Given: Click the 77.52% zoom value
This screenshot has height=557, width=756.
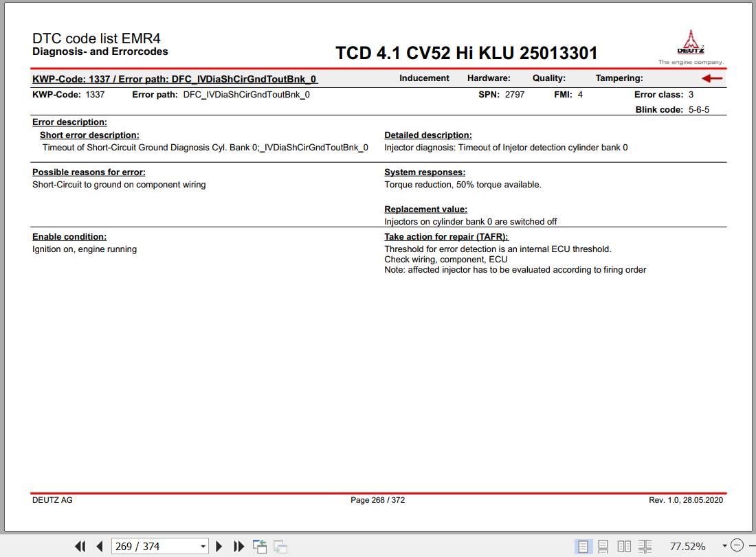Looking at the screenshot, I should coord(687,547).
